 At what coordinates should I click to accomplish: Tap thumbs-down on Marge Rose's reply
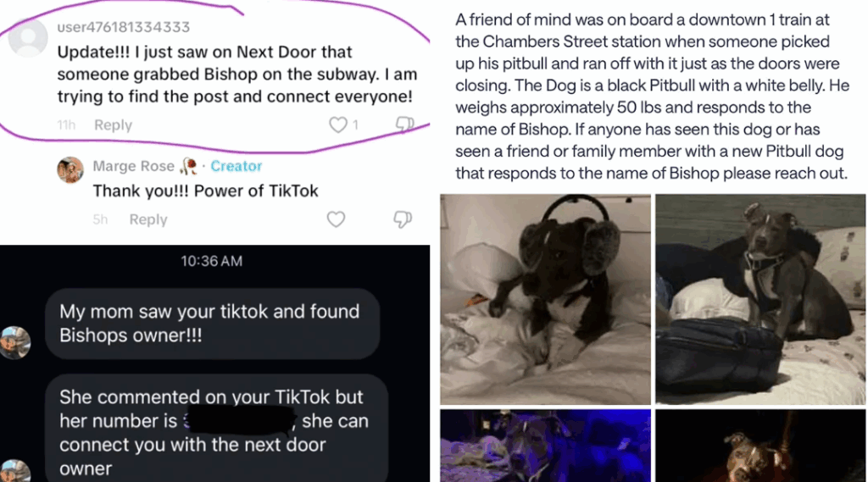coord(403,219)
